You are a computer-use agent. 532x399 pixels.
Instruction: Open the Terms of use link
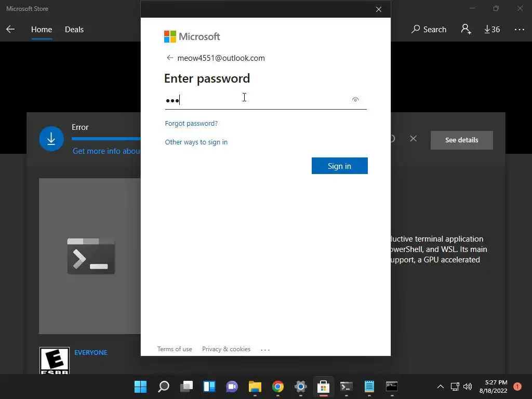click(x=175, y=349)
